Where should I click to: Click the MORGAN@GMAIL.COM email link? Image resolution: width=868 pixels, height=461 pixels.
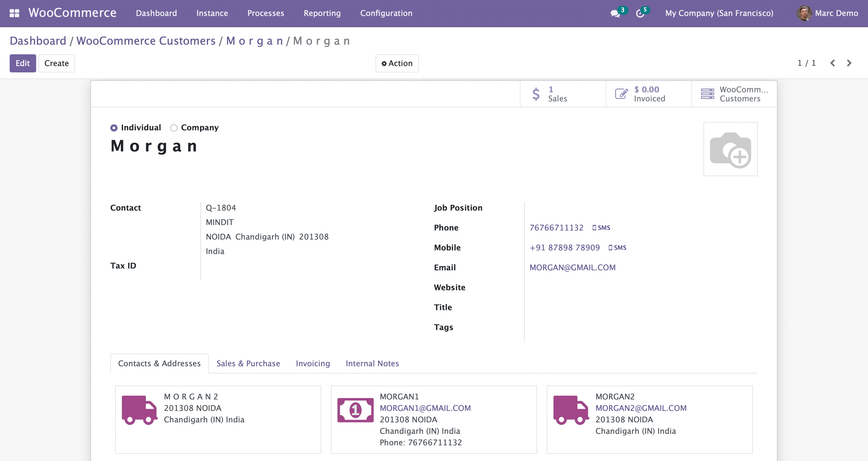[572, 267]
